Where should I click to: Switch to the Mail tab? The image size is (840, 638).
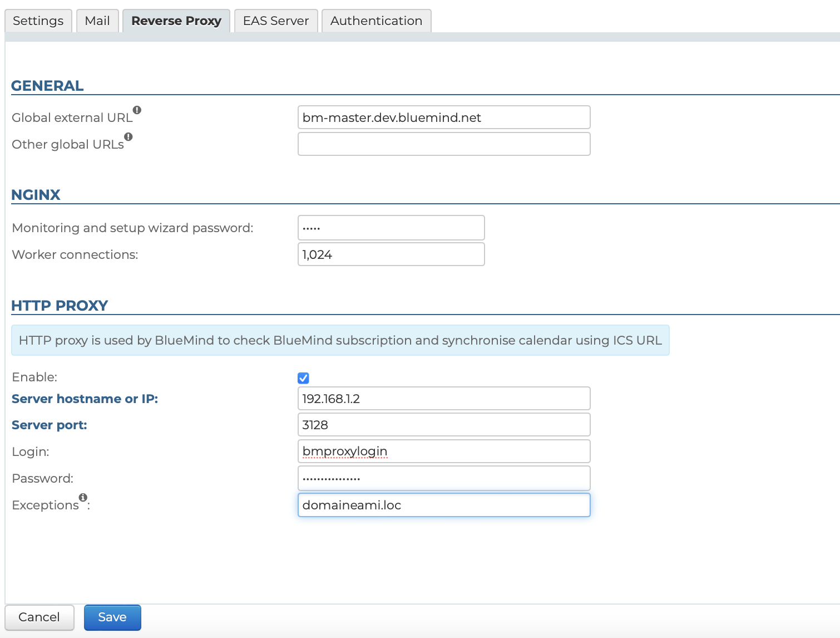click(x=97, y=21)
